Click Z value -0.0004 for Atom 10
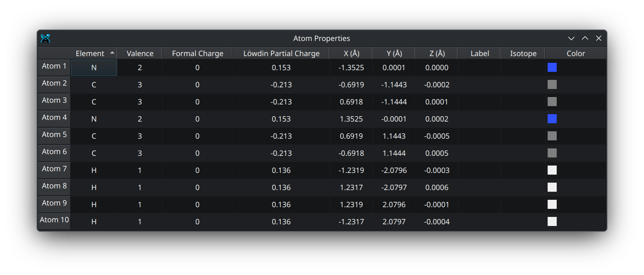 pyautogui.click(x=436, y=222)
